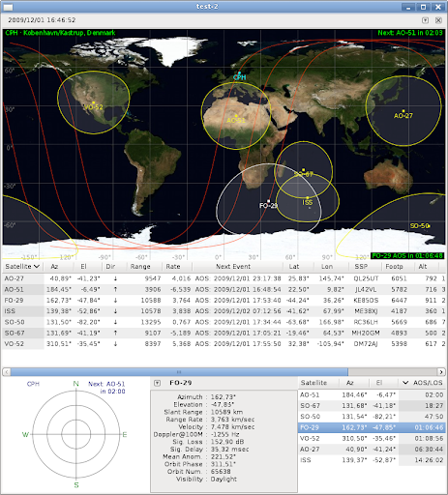Select the ISS row in main satellite list
Screen dimensions: 448x495
pyautogui.click(x=224, y=311)
